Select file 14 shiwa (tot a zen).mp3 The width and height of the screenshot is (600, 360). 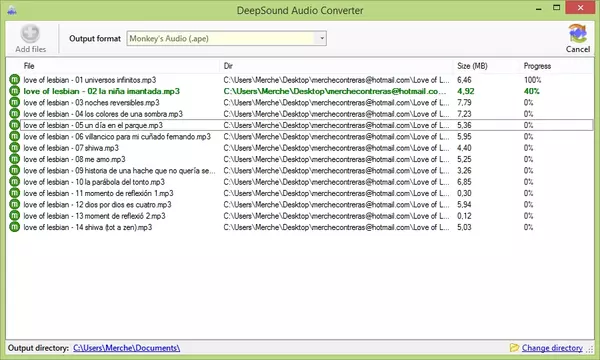(x=88, y=227)
